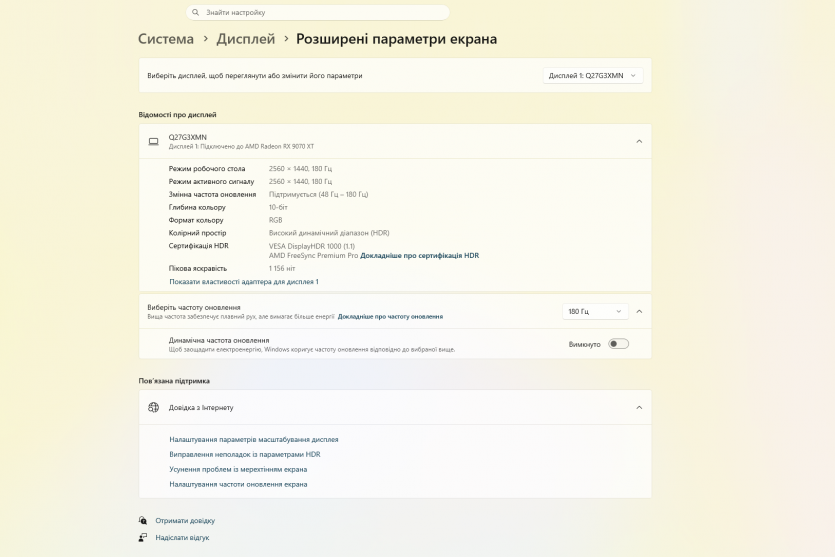
Task: Click the magnifier icon in the search box
Action: point(195,13)
